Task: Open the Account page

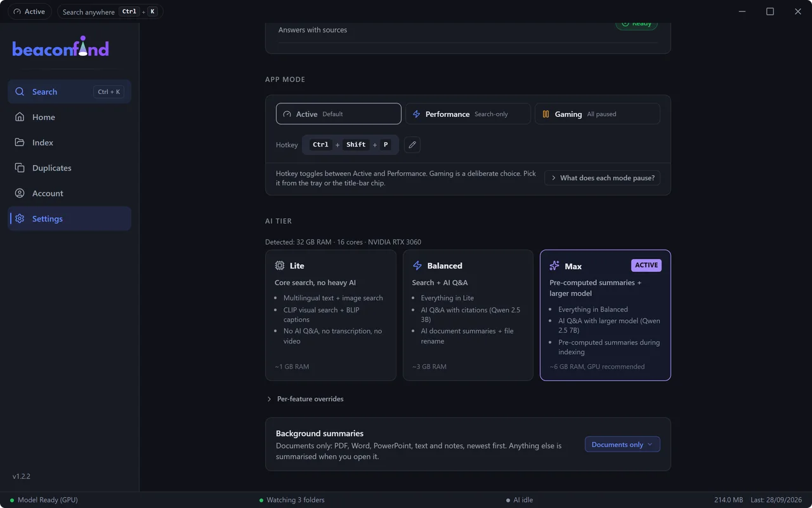Action: pos(69,193)
